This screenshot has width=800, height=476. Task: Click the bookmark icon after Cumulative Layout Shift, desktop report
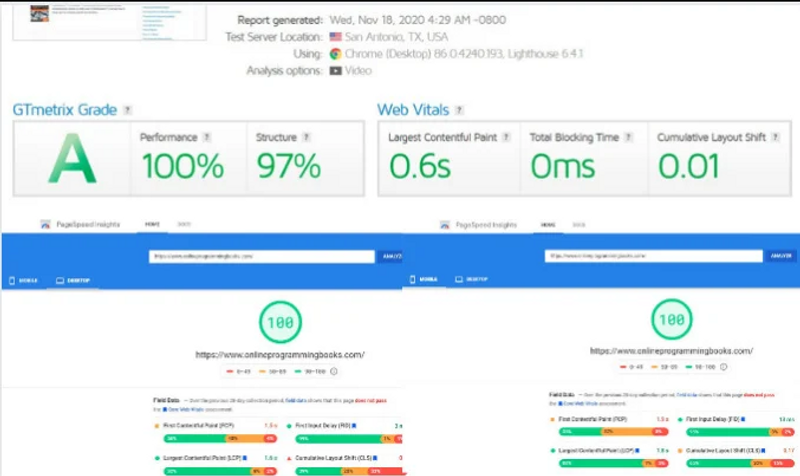(375, 458)
